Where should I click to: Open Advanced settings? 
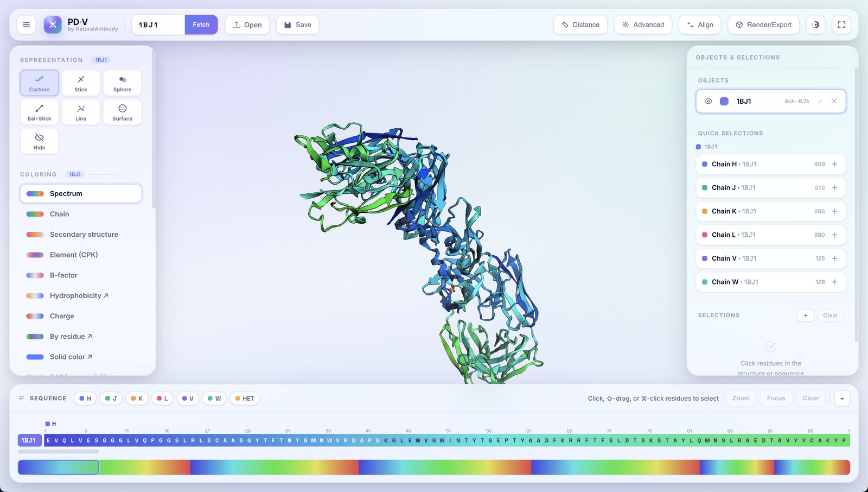click(x=643, y=24)
